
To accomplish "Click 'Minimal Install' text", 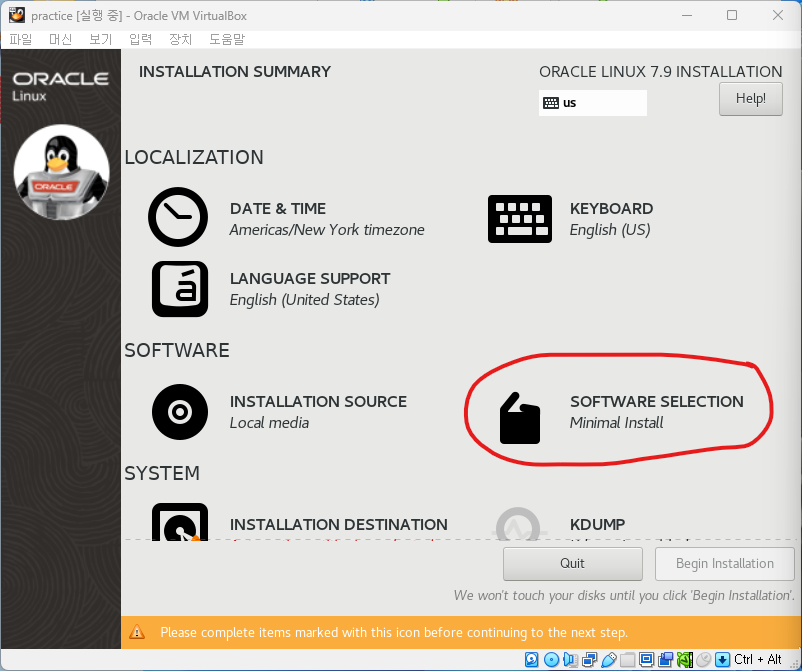I will click(616, 422).
